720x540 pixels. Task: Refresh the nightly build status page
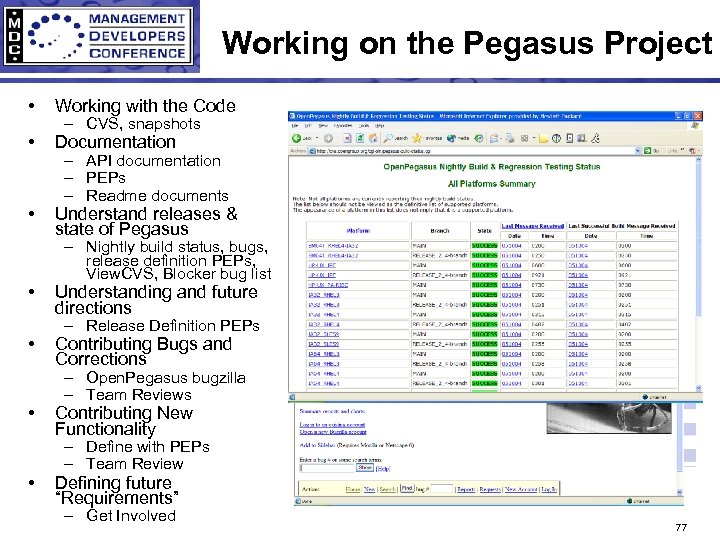(x=360, y=138)
